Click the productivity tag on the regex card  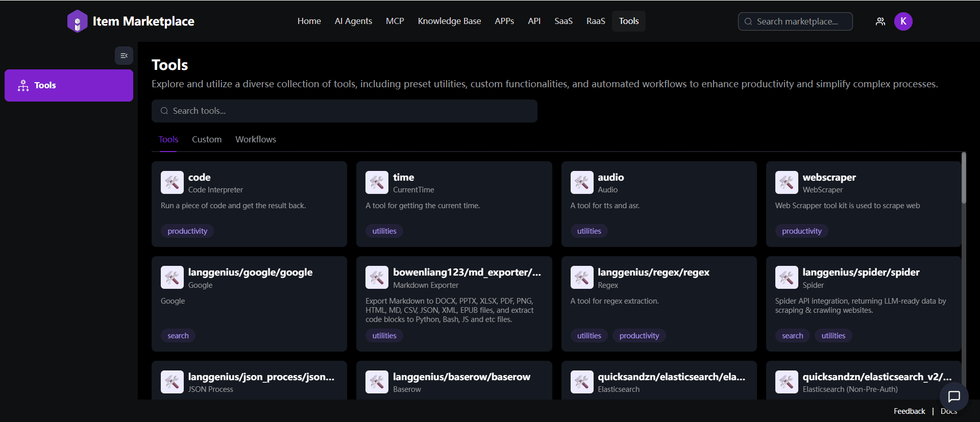pos(639,336)
